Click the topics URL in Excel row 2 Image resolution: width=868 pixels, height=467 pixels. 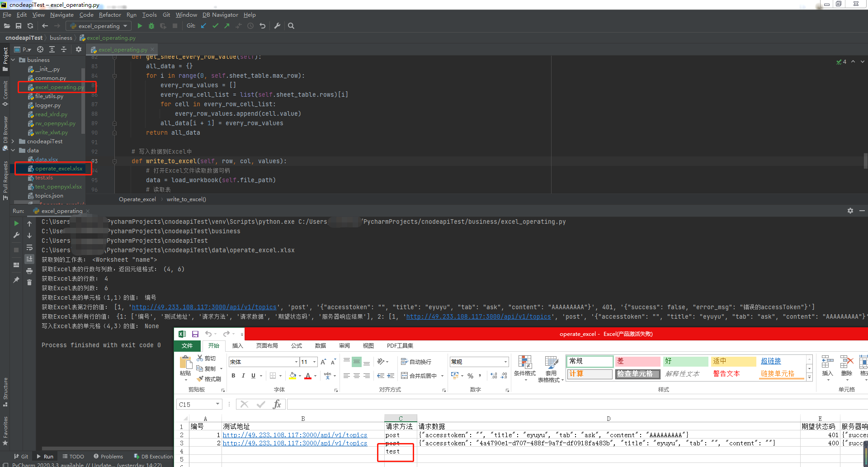click(295, 435)
